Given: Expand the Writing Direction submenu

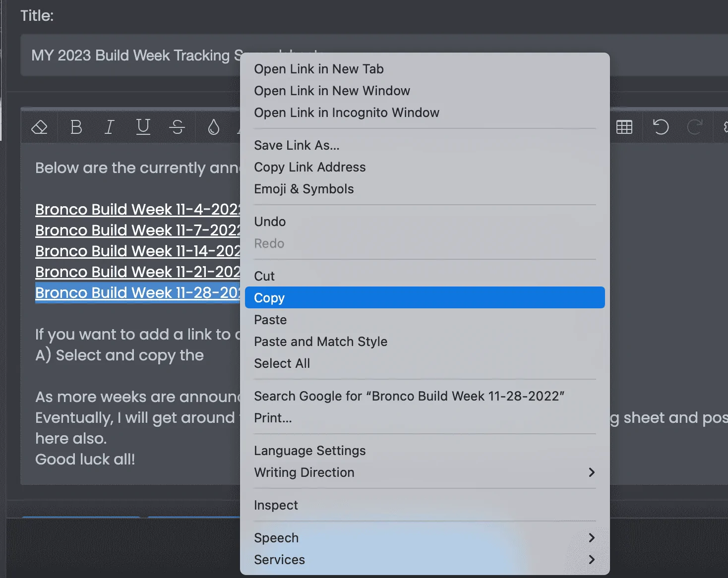Looking at the screenshot, I should [x=425, y=472].
